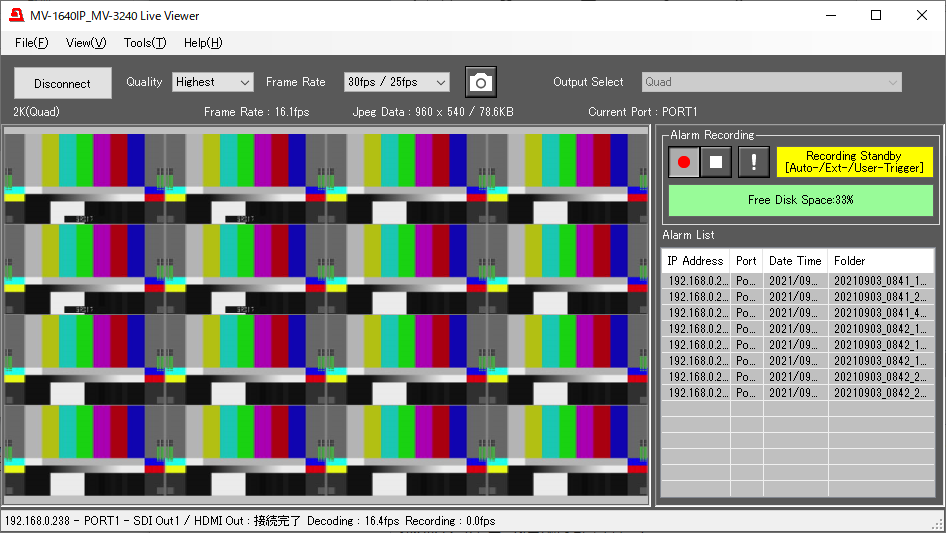
Task: Click the Free Disk Space green bar
Action: 800,200
